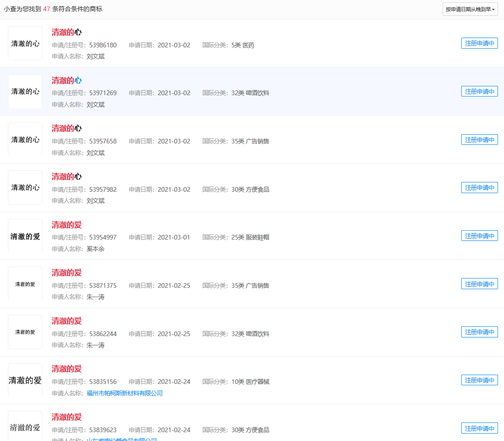The height and width of the screenshot is (441, 504).
Task: Click applicant link 福州市帕柯斯新材料有限公司
Action: 124,393
